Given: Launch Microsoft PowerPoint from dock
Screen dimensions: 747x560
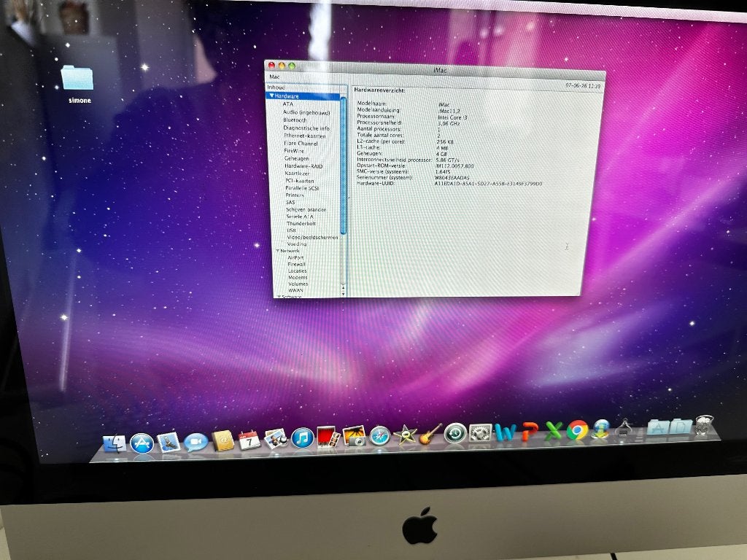Looking at the screenshot, I should pos(530,432).
